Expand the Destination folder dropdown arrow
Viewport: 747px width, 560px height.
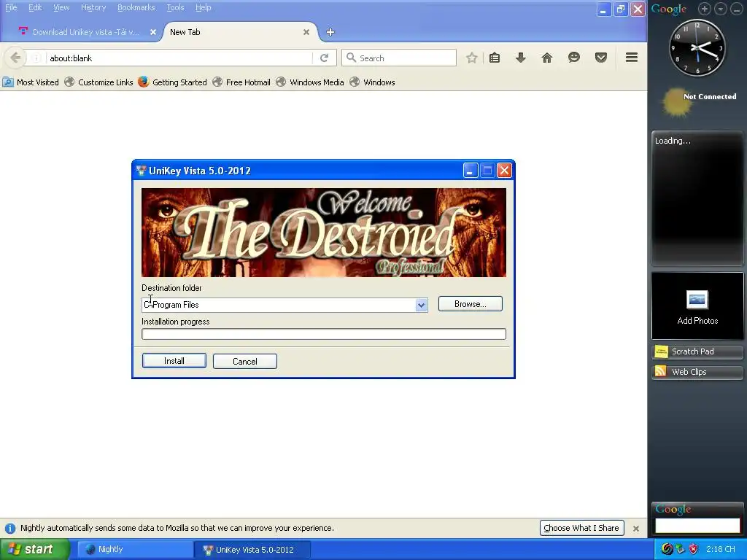point(421,306)
